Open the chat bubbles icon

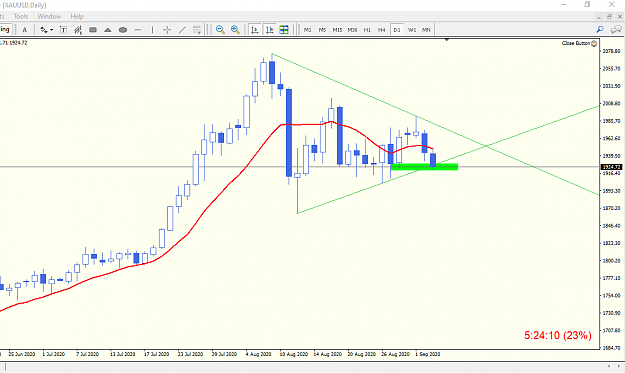click(x=616, y=29)
